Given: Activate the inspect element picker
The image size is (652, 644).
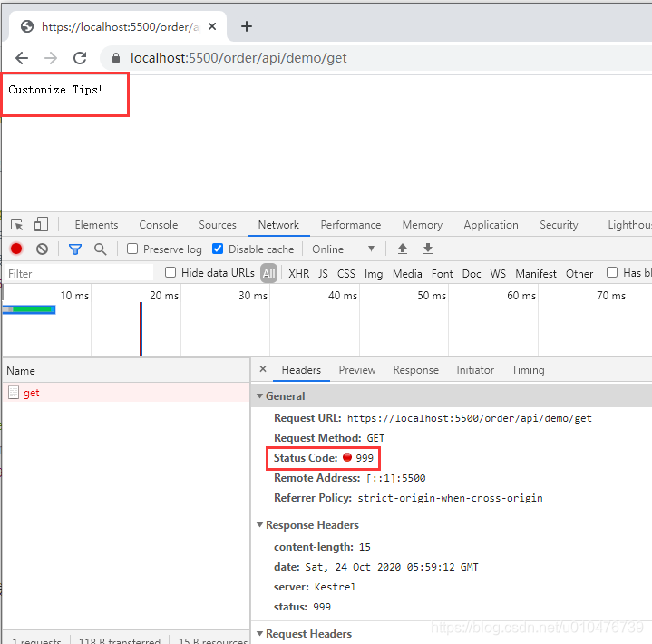Looking at the screenshot, I should [17, 225].
